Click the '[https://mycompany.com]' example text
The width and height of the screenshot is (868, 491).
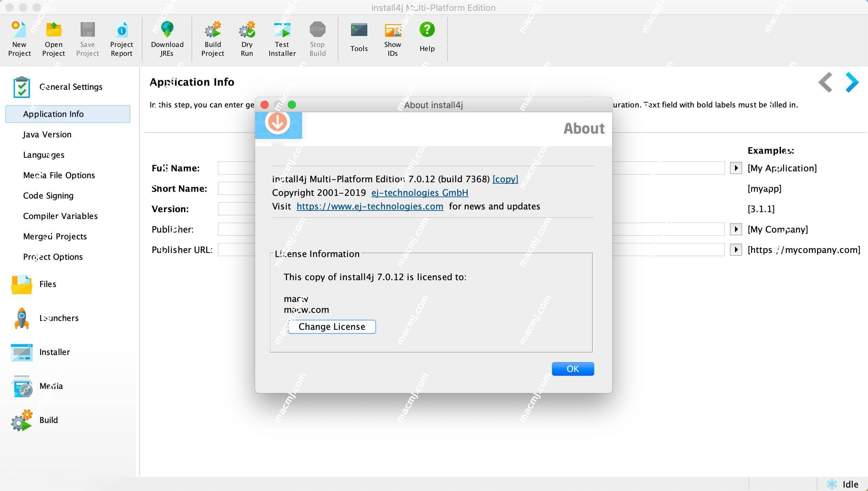tap(804, 250)
